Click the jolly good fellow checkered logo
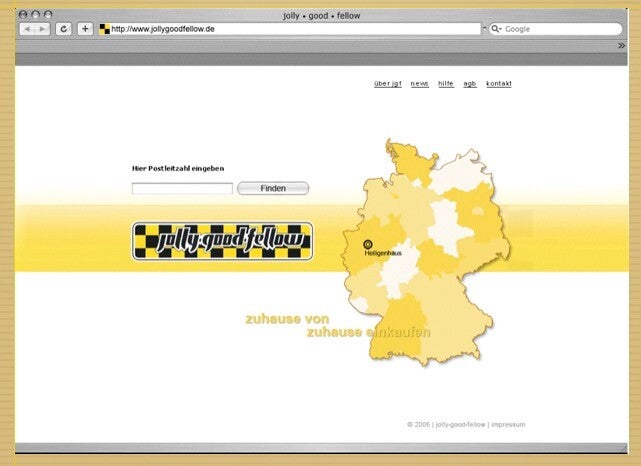 pyautogui.click(x=222, y=241)
